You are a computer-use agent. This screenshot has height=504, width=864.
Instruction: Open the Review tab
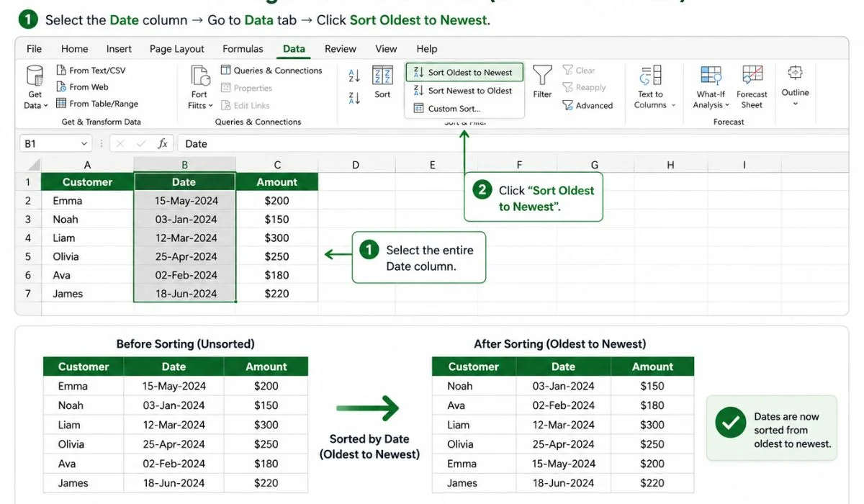340,49
